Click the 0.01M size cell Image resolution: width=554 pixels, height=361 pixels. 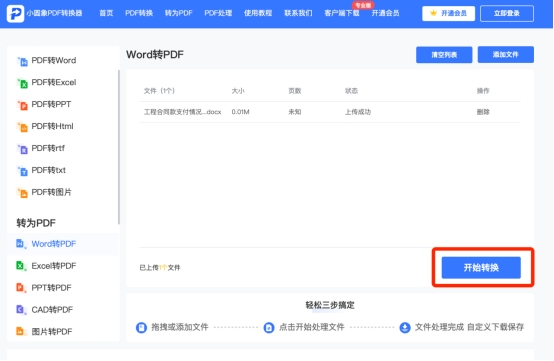coord(240,112)
